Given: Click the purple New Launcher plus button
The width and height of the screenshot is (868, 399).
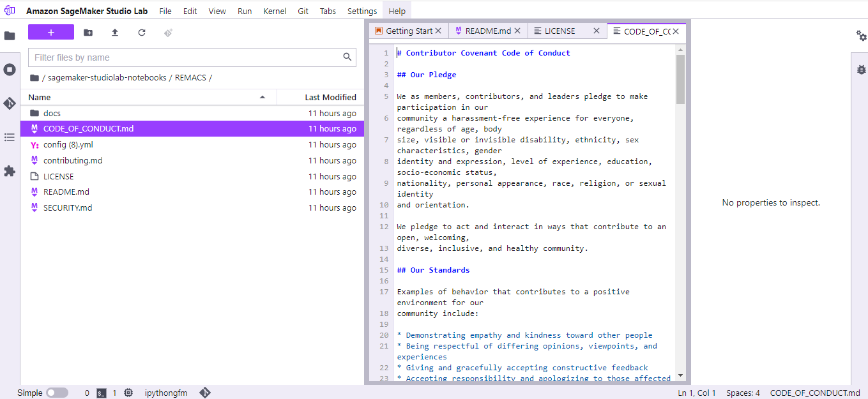Looking at the screenshot, I should (51, 33).
